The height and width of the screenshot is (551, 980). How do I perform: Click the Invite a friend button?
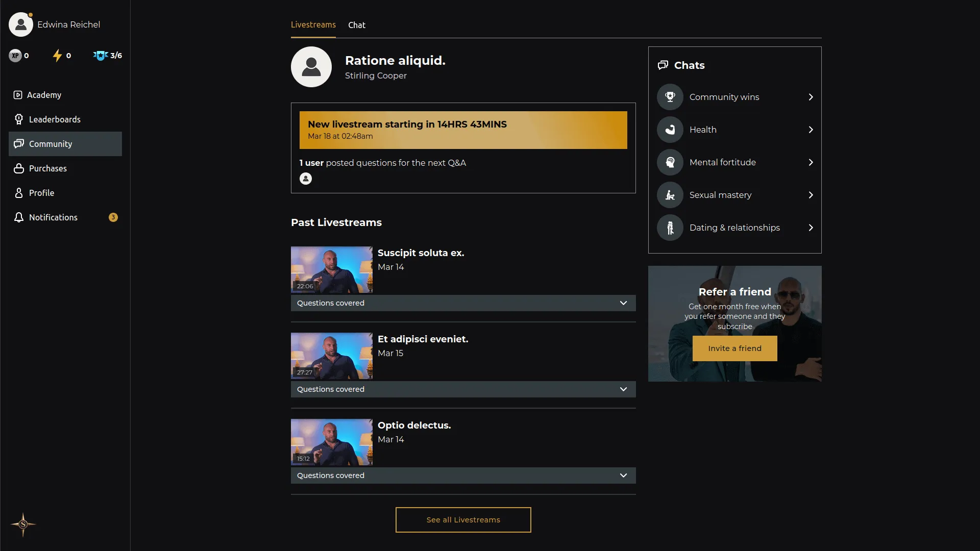734,348
